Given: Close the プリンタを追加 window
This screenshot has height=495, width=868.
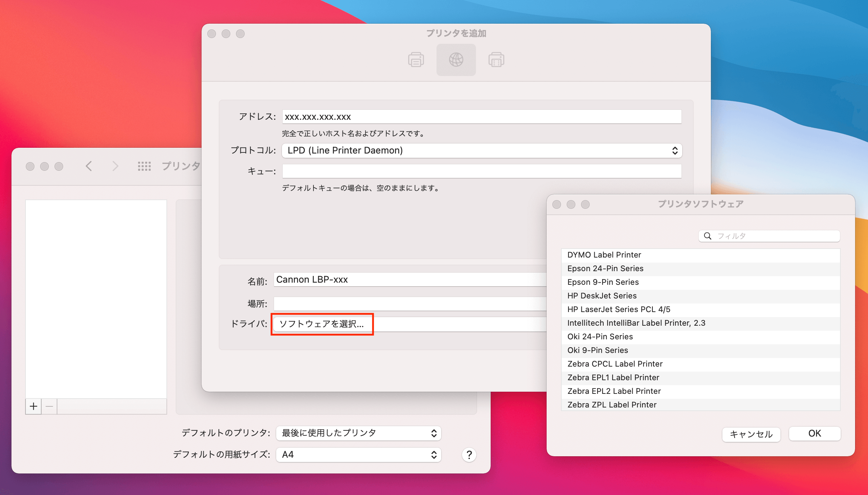Looking at the screenshot, I should coord(212,34).
